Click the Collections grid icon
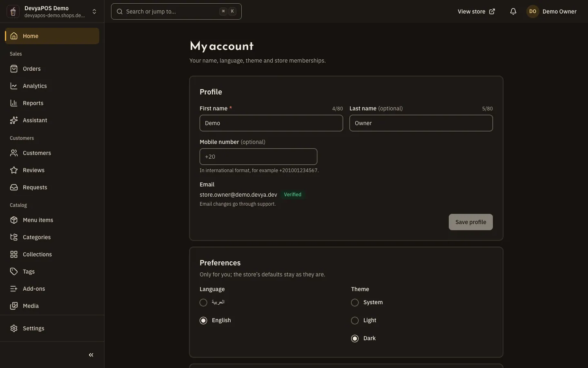This screenshot has width=588, height=368. 14,254
